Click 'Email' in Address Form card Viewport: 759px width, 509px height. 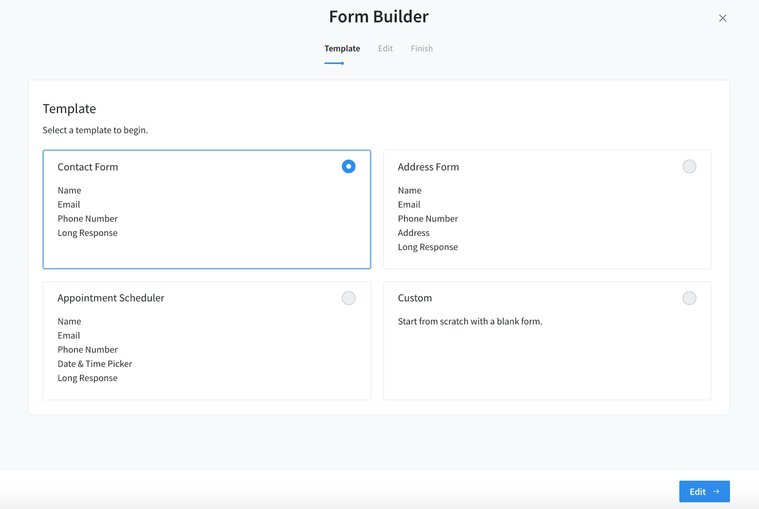pos(409,205)
